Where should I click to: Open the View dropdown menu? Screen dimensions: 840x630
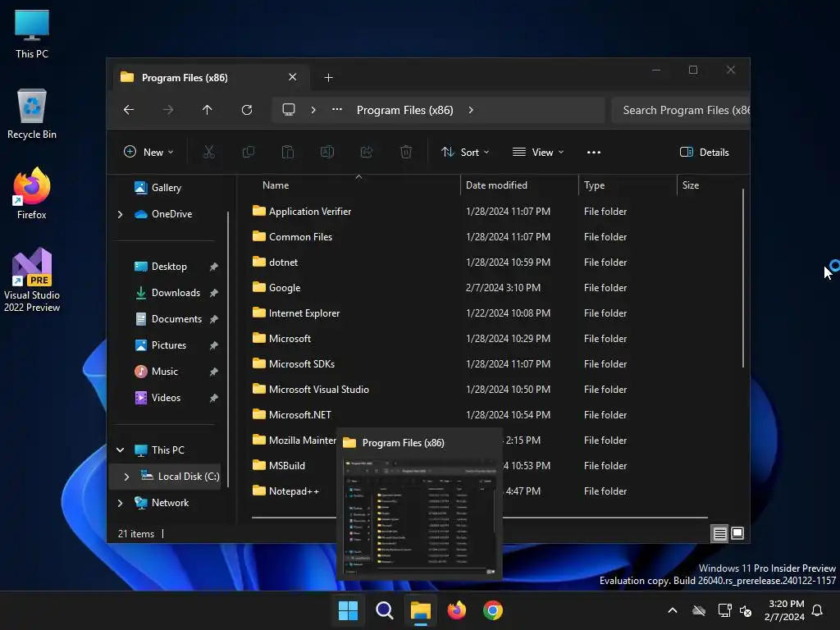pos(538,152)
